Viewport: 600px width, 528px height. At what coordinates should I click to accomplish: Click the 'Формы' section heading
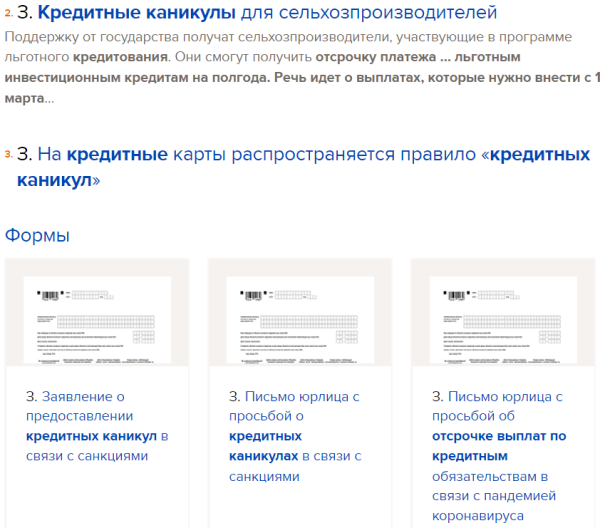click(37, 236)
